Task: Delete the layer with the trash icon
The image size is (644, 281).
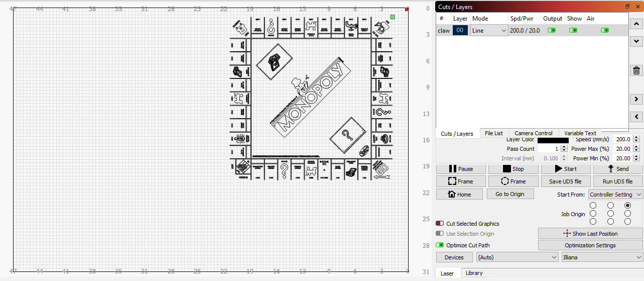Action: pyautogui.click(x=636, y=71)
